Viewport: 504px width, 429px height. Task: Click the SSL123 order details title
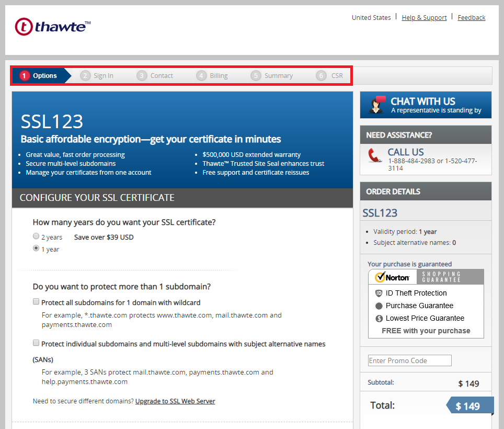point(380,213)
